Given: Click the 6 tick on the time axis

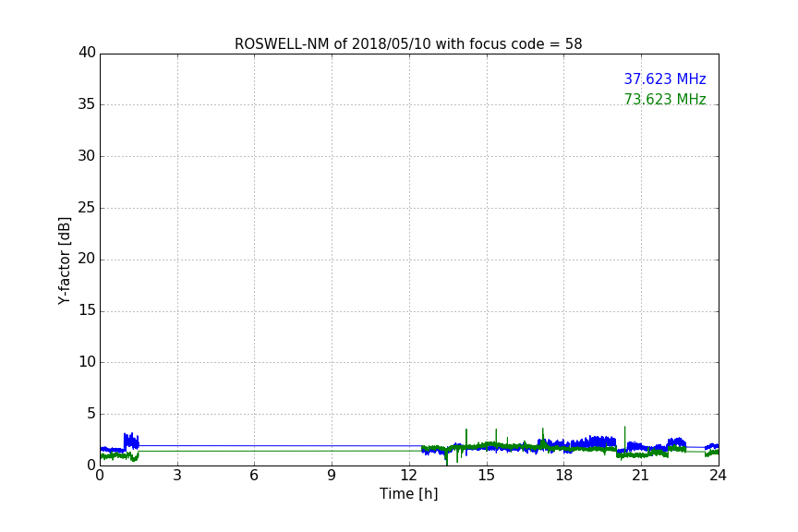Looking at the screenshot, I should coord(254,476).
